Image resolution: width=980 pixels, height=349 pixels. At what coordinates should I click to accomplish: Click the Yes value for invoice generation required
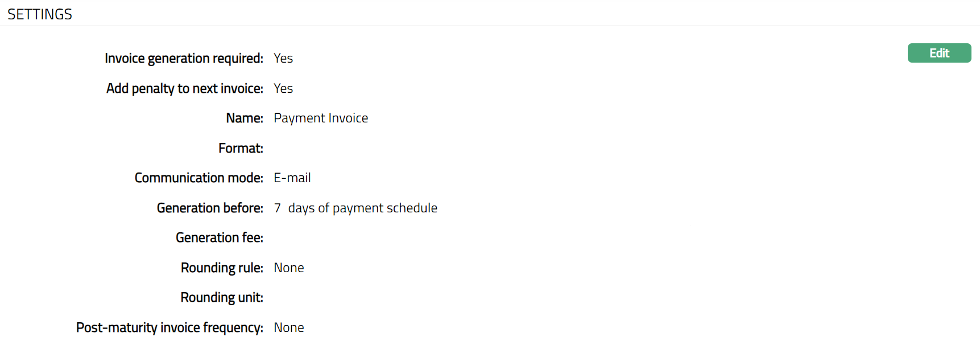(x=283, y=58)
